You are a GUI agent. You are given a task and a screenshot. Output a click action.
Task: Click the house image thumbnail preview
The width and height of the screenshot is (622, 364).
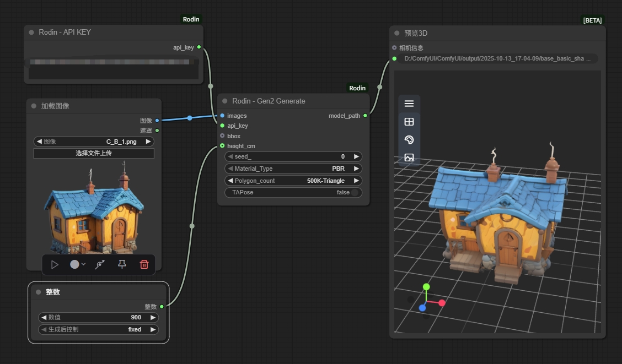[x=94, y=208]
